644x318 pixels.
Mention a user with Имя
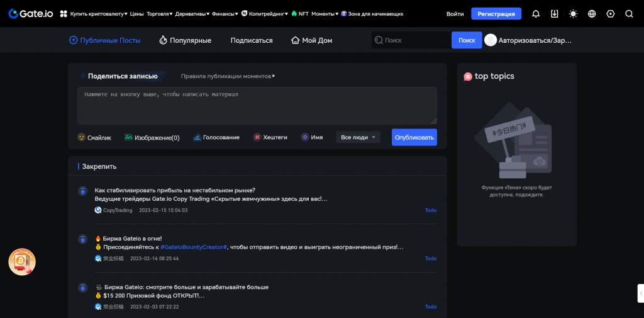coord(305,137)
